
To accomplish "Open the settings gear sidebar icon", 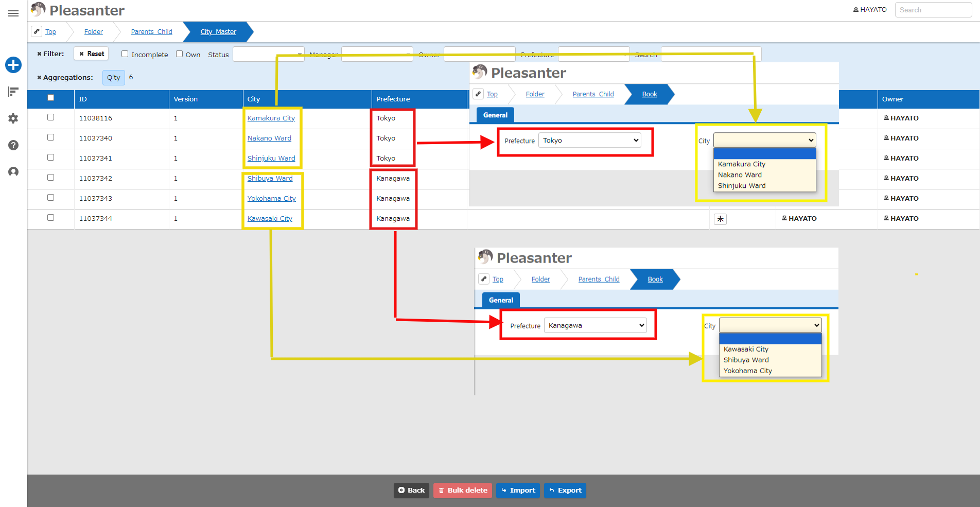I will (13, 118).
